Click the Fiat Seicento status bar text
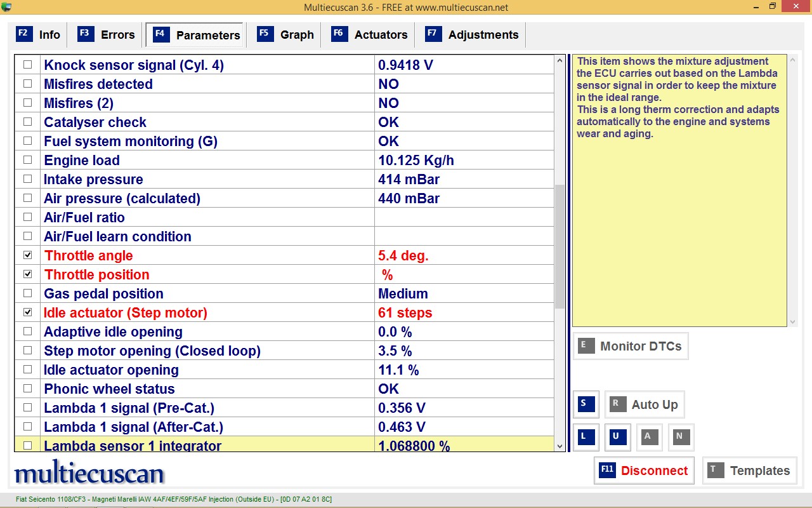Screen dimensions: 812x508 (174, 499)
